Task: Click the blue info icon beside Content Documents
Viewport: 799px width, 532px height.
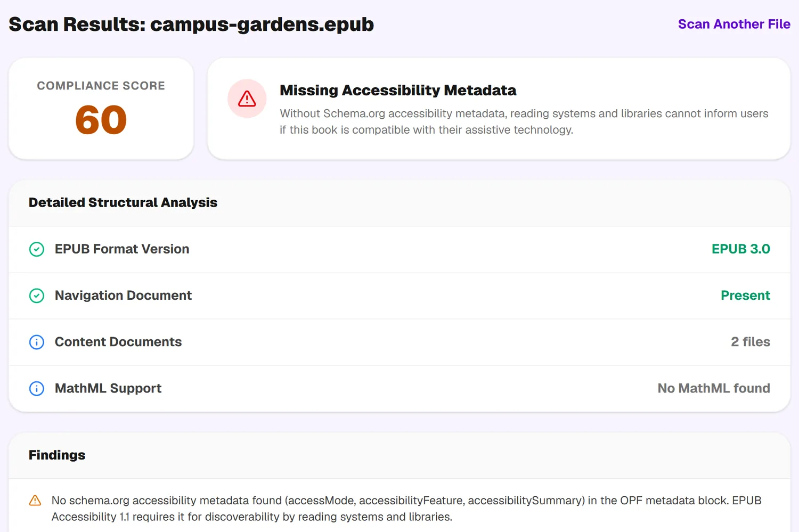Action: coord(37,342)
